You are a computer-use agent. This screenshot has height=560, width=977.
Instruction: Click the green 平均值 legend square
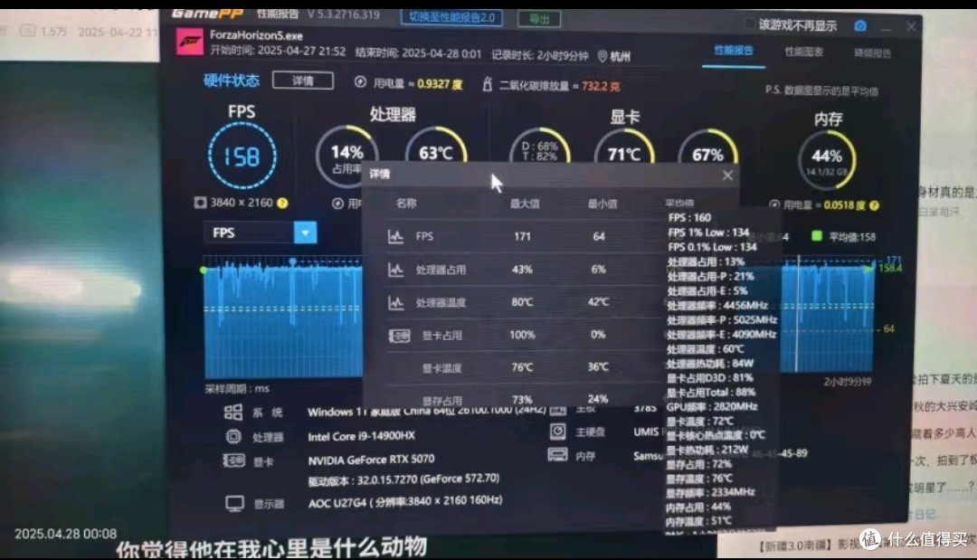click(817, 236)
